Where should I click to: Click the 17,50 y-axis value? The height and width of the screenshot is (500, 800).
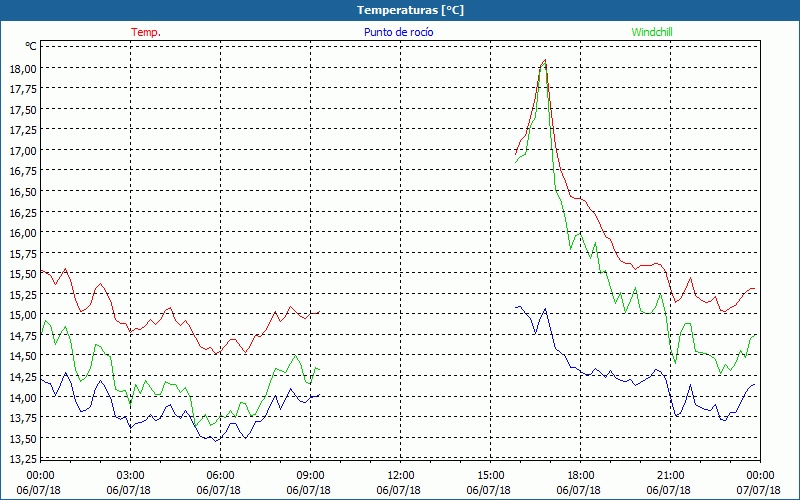(23, 109)
